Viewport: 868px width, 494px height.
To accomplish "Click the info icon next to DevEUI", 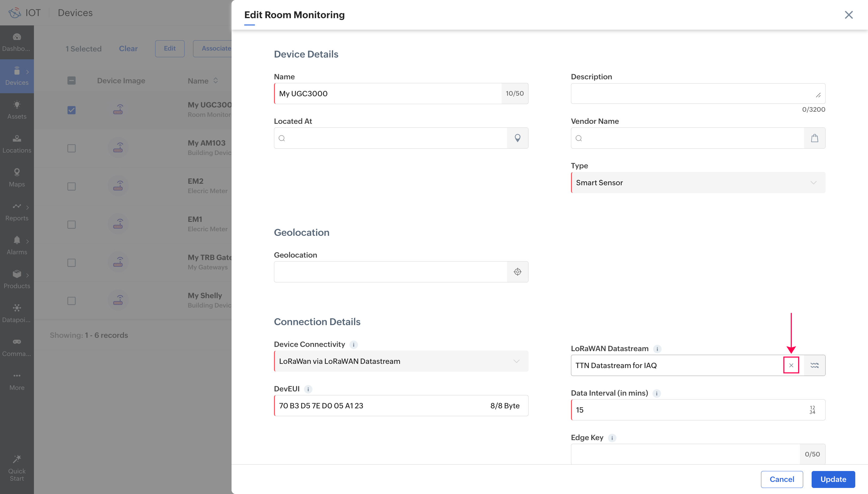I will pyautogui.click(x=308, y=389).
